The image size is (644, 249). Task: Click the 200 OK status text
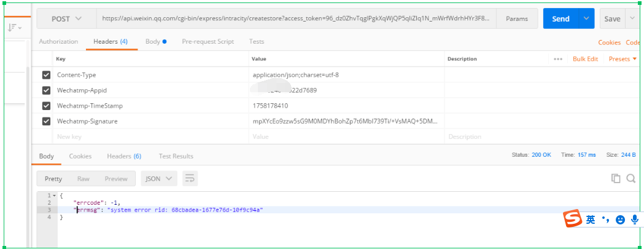click(x=541, y=155)
